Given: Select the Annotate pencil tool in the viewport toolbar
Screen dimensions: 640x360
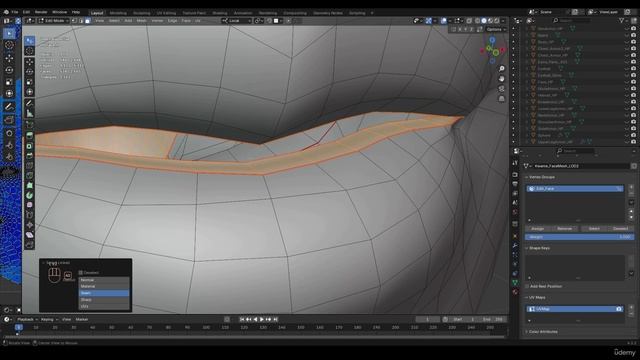Looking at the screenshot, I should pos(29,103).
